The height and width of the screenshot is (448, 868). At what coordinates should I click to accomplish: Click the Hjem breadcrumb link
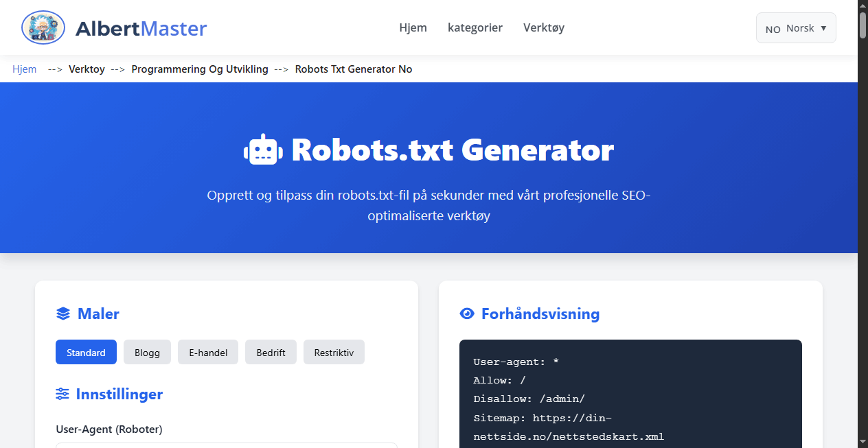coord(24,69)
